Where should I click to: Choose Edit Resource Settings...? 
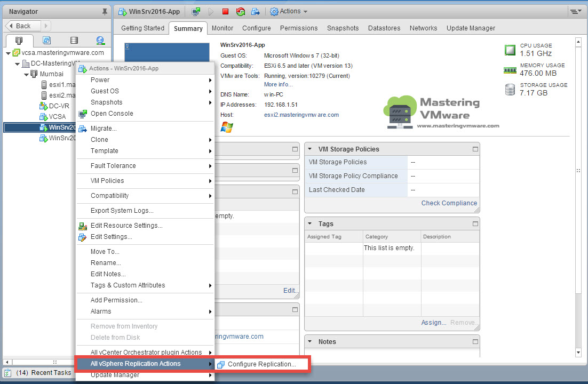145,226
